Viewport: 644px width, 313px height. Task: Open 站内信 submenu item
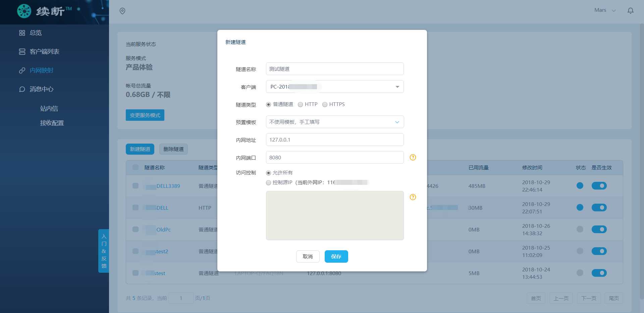[x=49, y=108]
